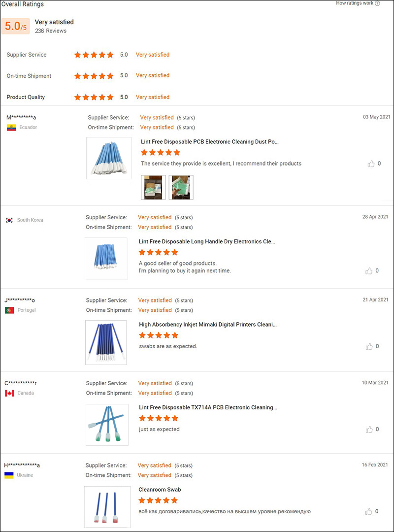Click the Supplier Service five-star rating row
Screen dimensions: 394x532
[x=93, y=55]
